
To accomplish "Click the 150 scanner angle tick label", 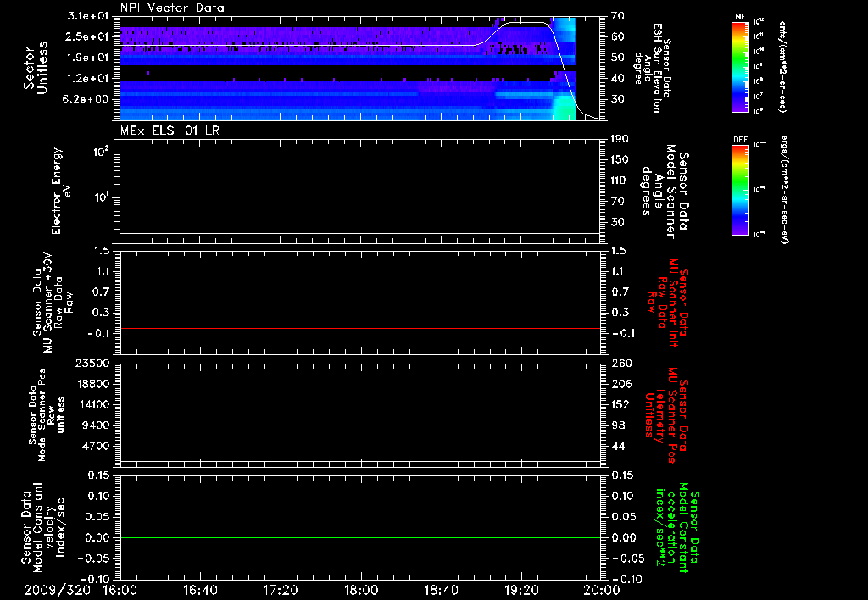I will coord(621,159).
